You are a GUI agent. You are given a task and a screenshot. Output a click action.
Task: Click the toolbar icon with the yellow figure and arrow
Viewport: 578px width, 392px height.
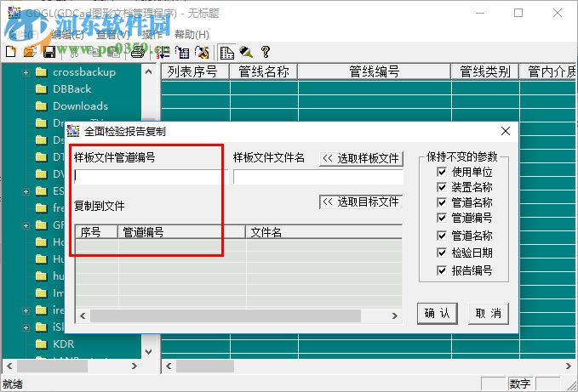tap(202, 52)
